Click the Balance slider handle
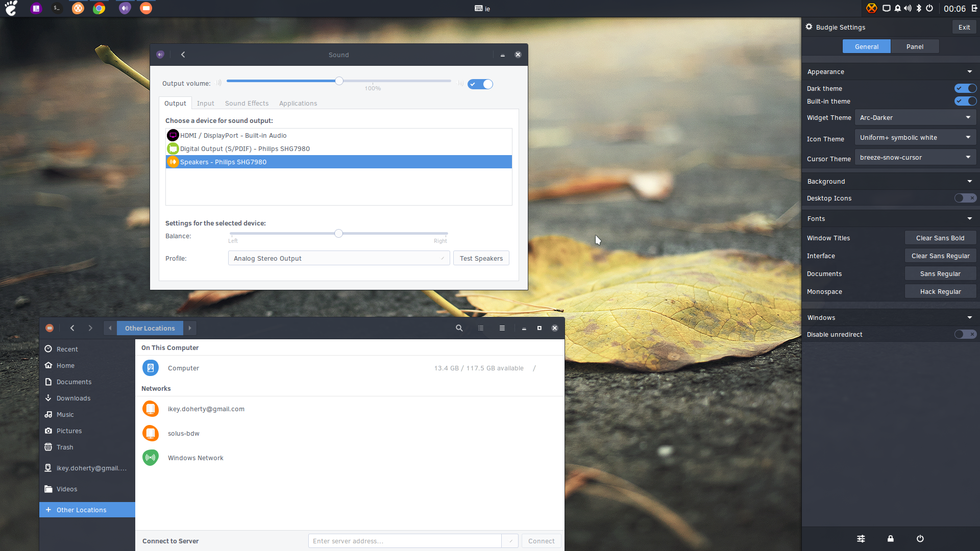The height and width of the screenshot is (551, 980). coord(338,233)
